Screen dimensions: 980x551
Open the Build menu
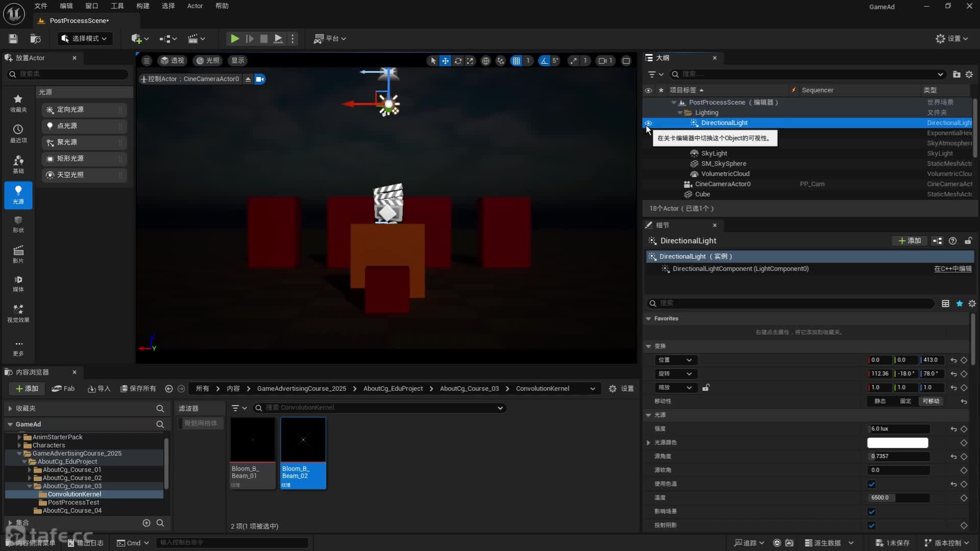point(143,6)
